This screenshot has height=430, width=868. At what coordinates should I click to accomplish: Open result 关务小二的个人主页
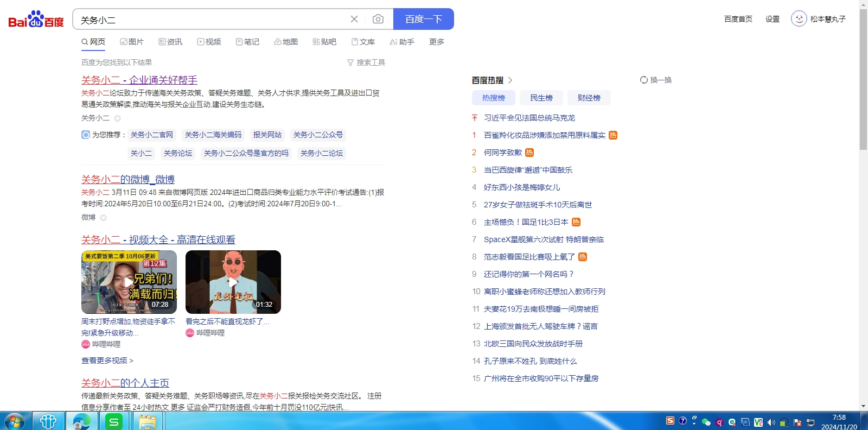(125, 383)
